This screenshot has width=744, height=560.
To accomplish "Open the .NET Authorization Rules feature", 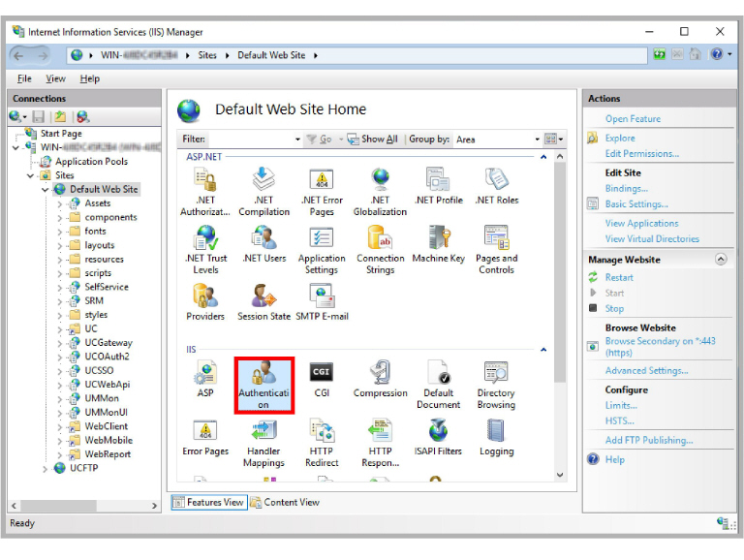I will [205, 191].
